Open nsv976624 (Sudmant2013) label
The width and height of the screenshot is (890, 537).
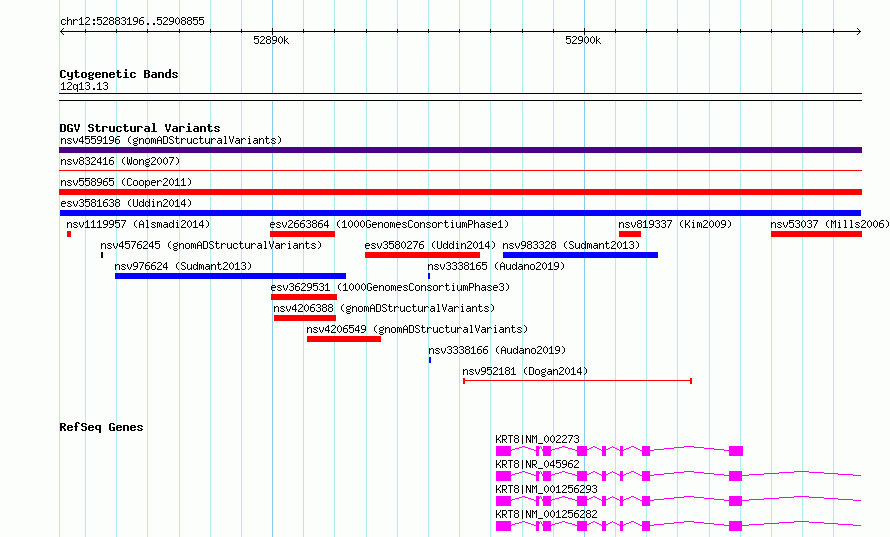(x=183, y=266)
